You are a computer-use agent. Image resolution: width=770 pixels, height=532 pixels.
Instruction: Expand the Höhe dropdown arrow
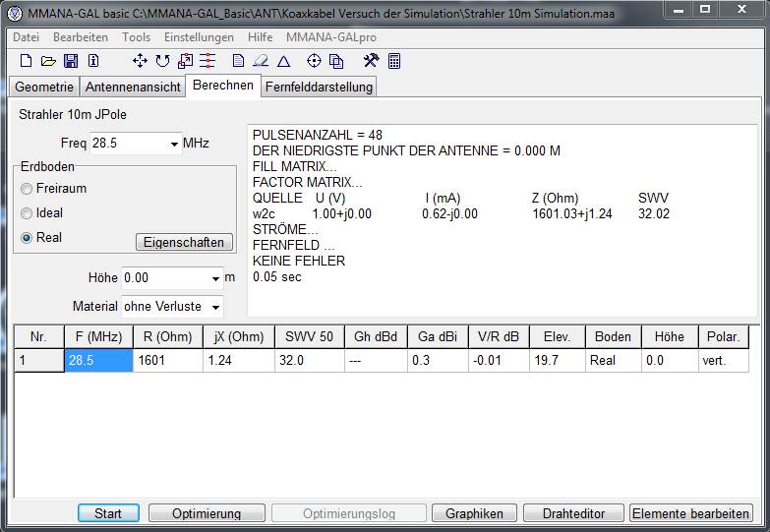(215, 278)
